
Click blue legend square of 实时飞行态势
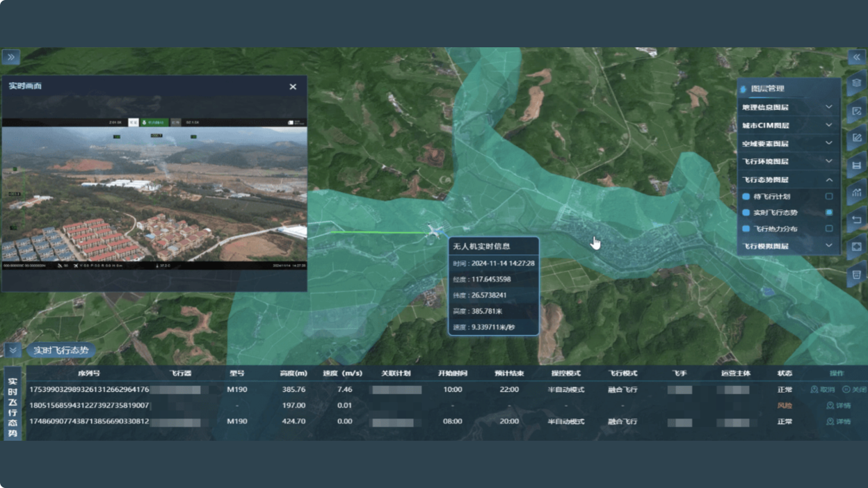[x=746, y=213]
